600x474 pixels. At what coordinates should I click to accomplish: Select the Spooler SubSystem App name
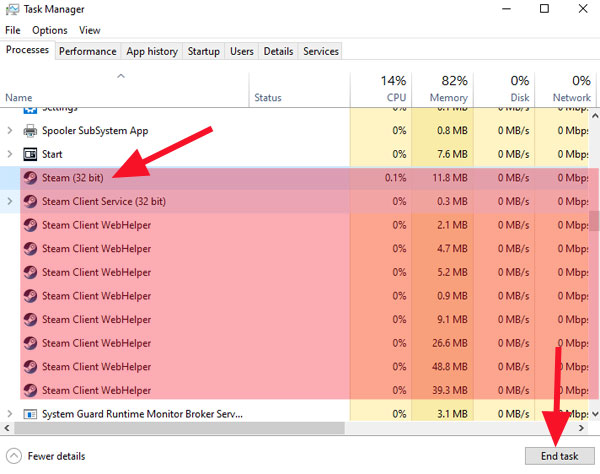point(95,131)
